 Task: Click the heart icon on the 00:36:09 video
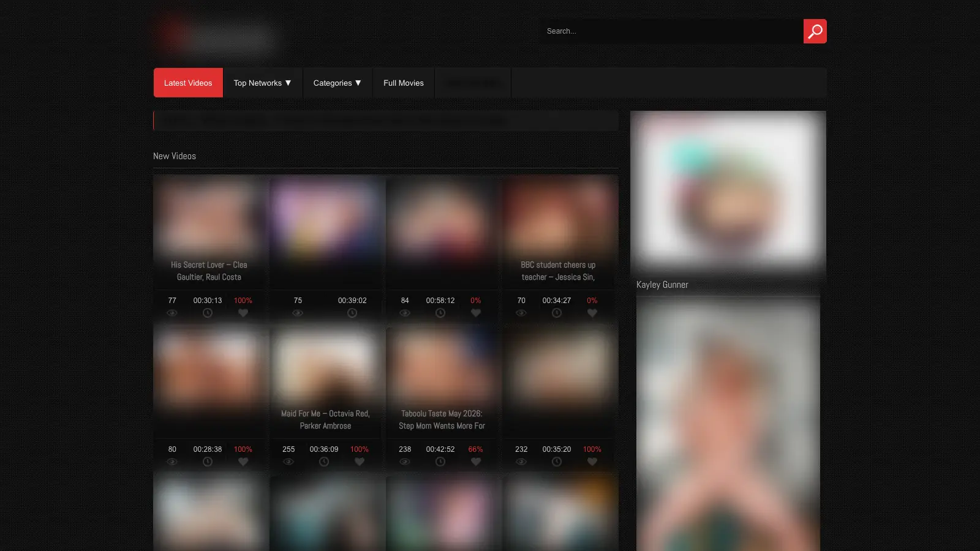tap(360, 462)
